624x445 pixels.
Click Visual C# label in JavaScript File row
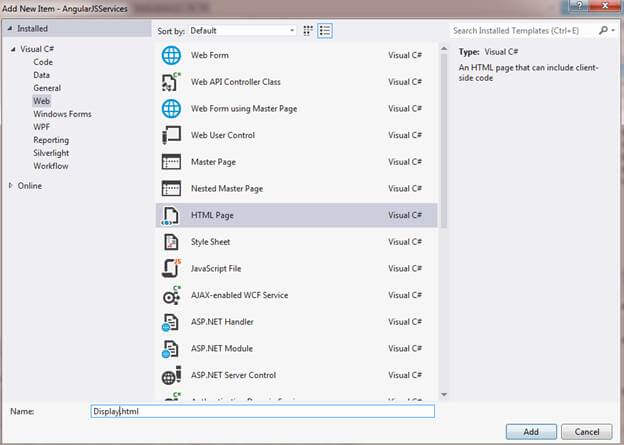(x=405, y=269)
